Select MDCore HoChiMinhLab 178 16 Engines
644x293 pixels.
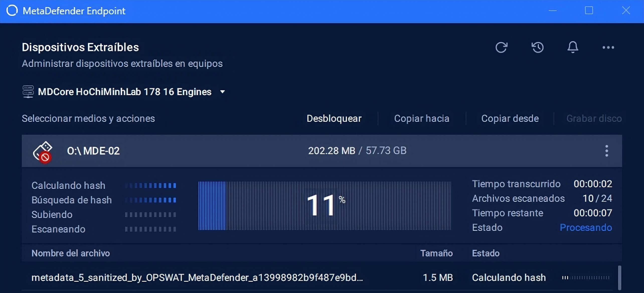coord(125,92)
